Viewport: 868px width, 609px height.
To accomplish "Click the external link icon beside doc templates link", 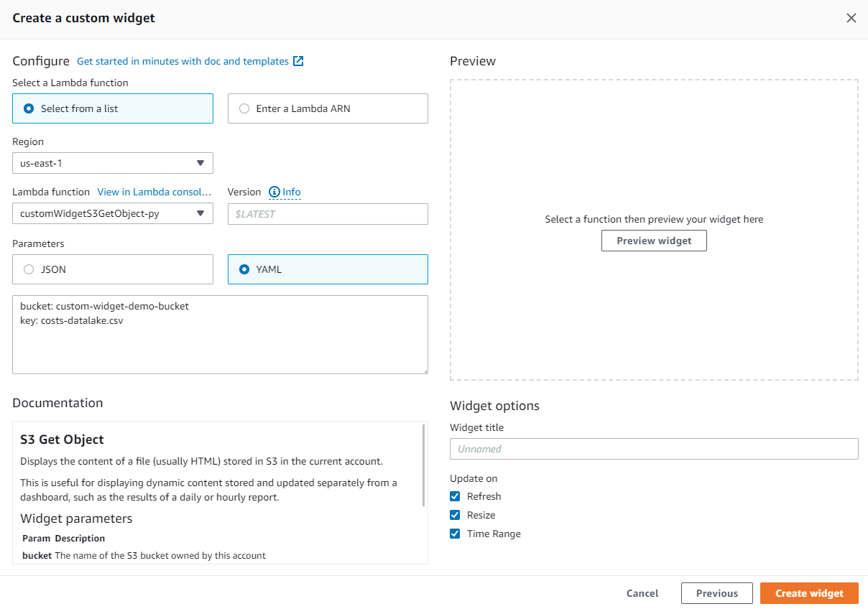I will pyautogui.click(x=298, y=61).
